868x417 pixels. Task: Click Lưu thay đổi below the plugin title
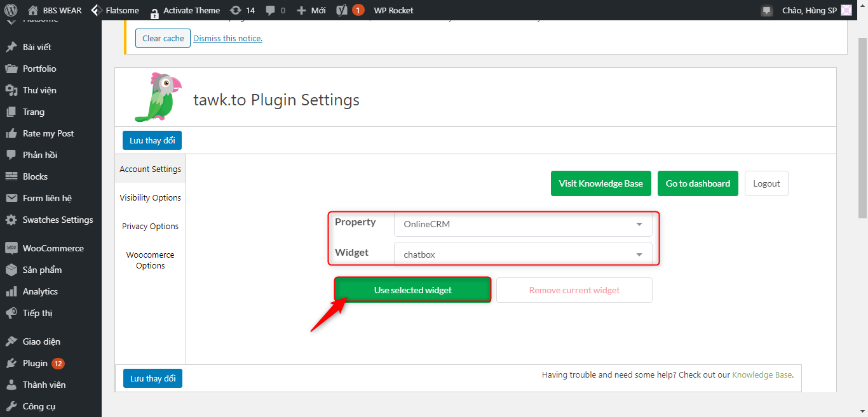click(153, 140)
